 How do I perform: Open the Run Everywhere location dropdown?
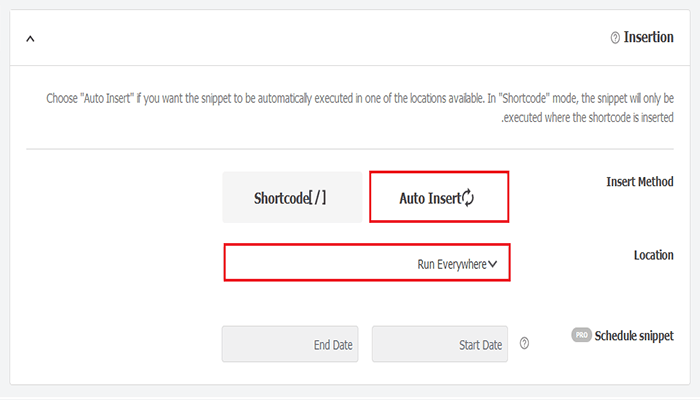[366, 264]
